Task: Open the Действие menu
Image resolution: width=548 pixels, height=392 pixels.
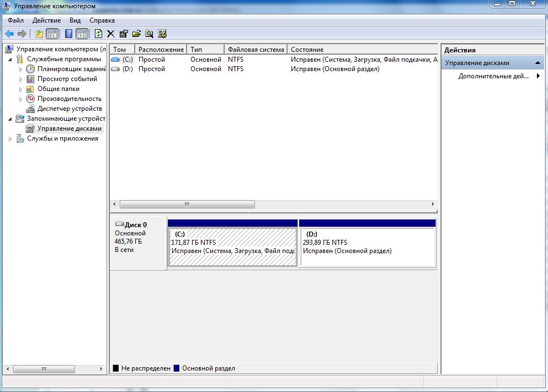Action: [x=46, y=20]
